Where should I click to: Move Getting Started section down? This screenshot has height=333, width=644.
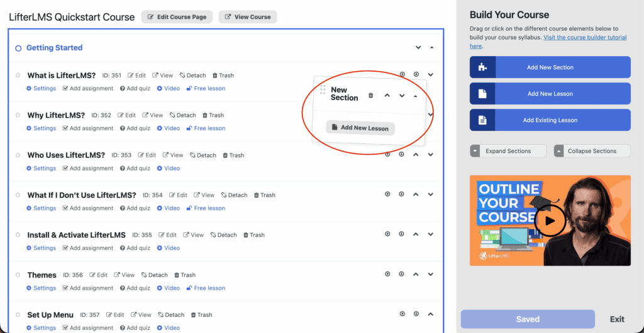pyautogui.click(x=418, y=47)
